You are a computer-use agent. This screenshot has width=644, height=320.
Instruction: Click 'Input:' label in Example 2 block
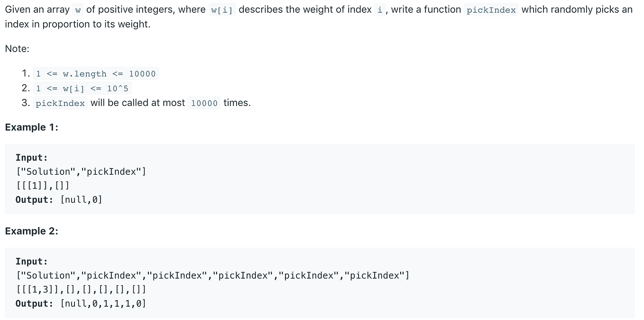[x=32, y=261]
